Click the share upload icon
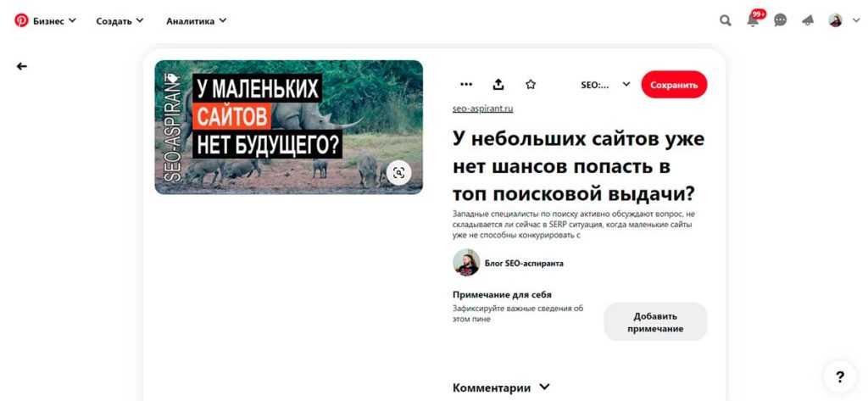868x401 pixels. [498, 84]
